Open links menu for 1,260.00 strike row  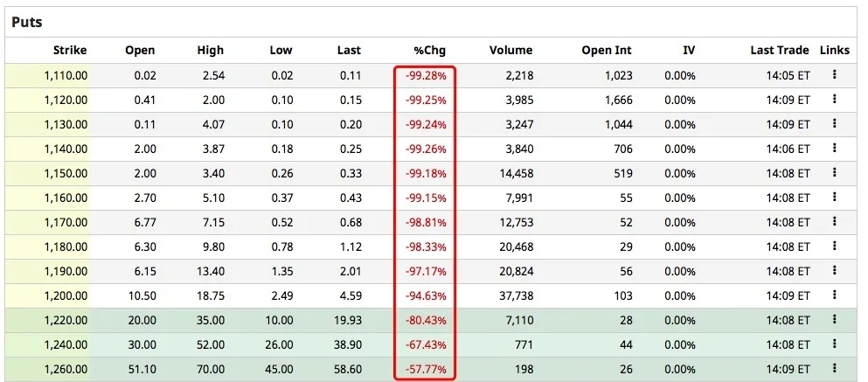tap(835, 369)
